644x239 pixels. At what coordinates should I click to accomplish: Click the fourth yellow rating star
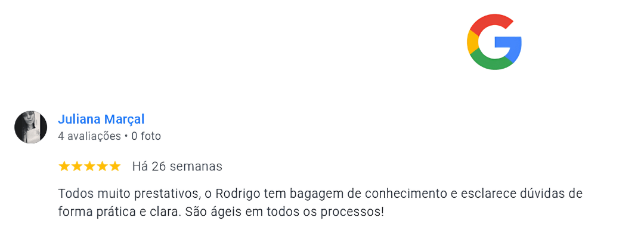(x=102, y=166)
